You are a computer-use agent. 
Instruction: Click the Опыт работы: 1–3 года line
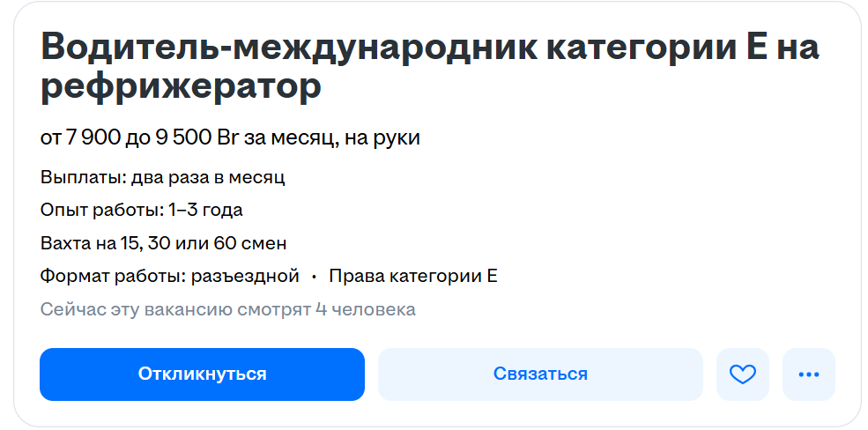point(142,210)
